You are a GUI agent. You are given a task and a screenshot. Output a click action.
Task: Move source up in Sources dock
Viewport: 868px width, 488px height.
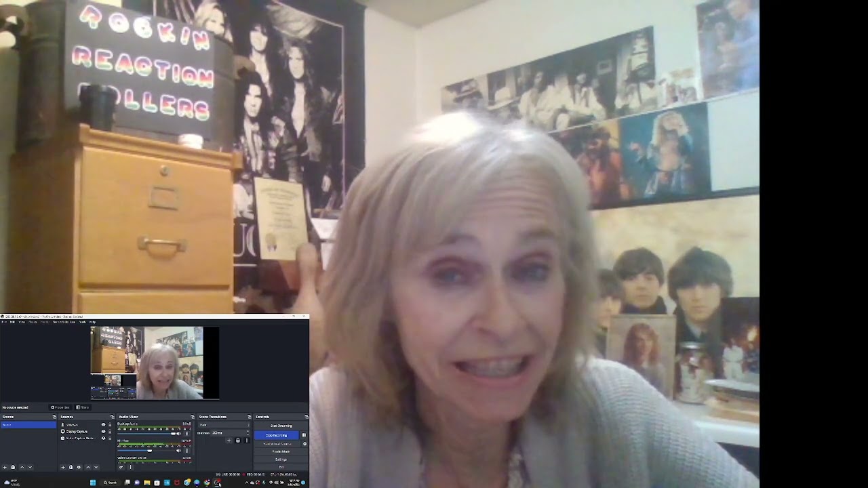(88, 467)
